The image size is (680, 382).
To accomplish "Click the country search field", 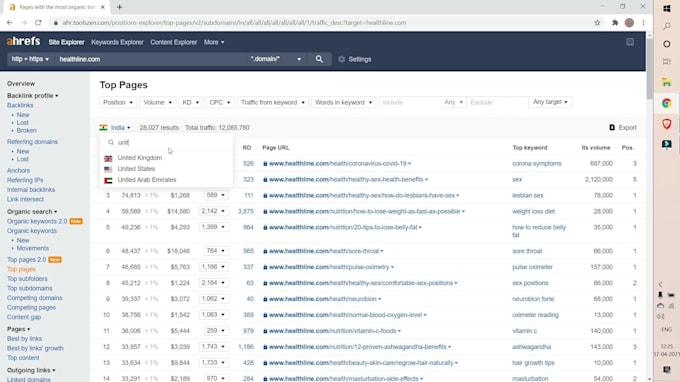I will [x=166, y=142].
